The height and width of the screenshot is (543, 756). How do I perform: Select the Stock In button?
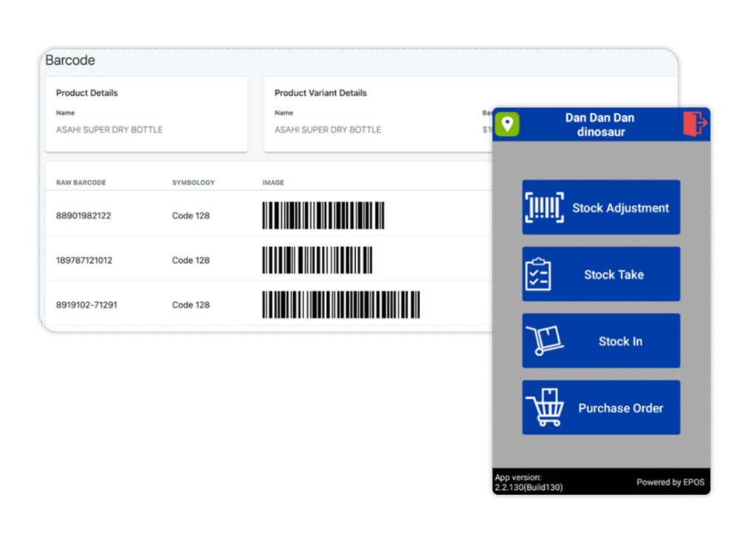619,342
